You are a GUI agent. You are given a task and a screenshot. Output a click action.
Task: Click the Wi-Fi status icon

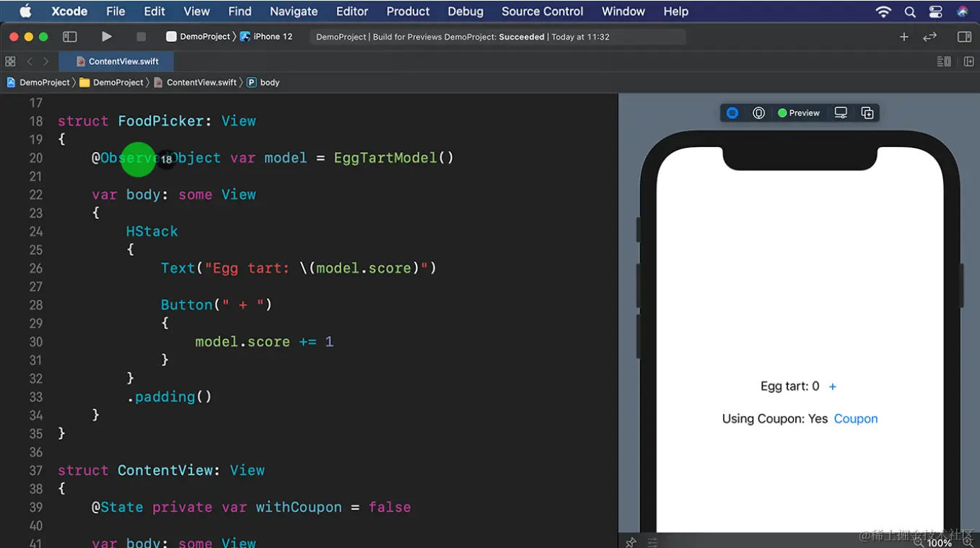[x=883, y=12]
